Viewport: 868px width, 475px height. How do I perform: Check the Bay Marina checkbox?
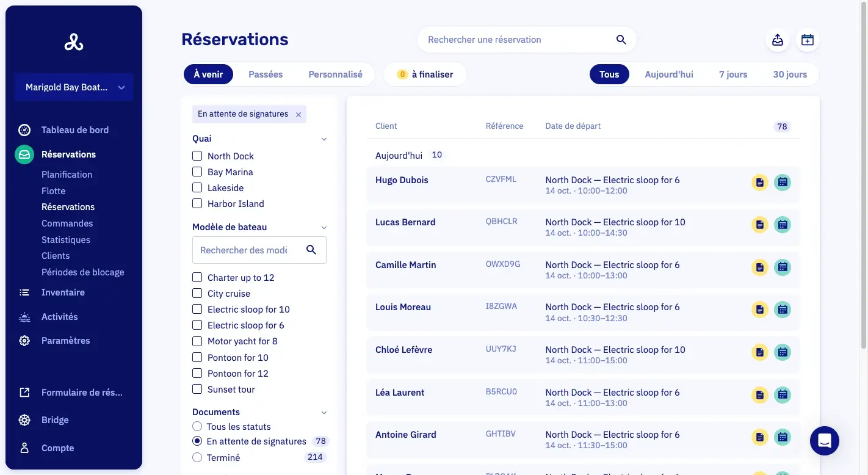[x=197, y=172]
